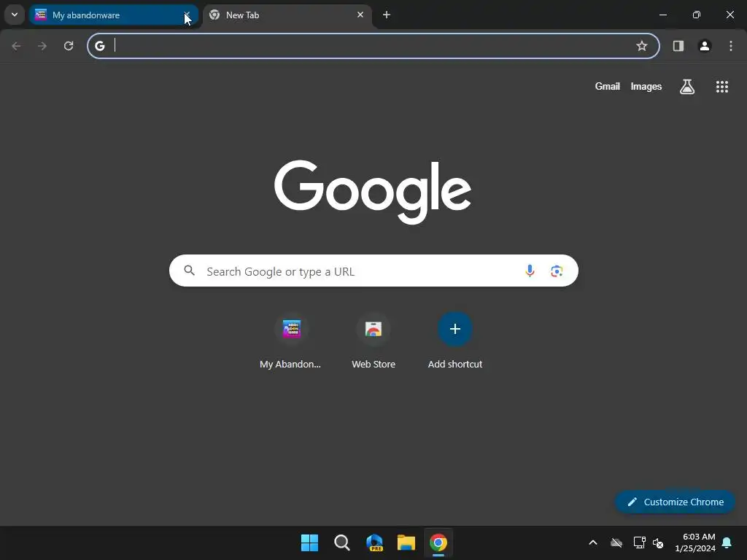The height and width of the screenshot is (560, 747).
Task: Start voice search with microphone icon
Action: coord(530,271)
